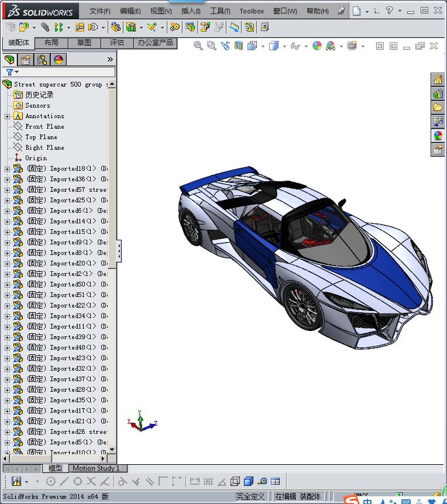
Task: Select the Front Plane in the tree
Action: [x=44, y=127]
